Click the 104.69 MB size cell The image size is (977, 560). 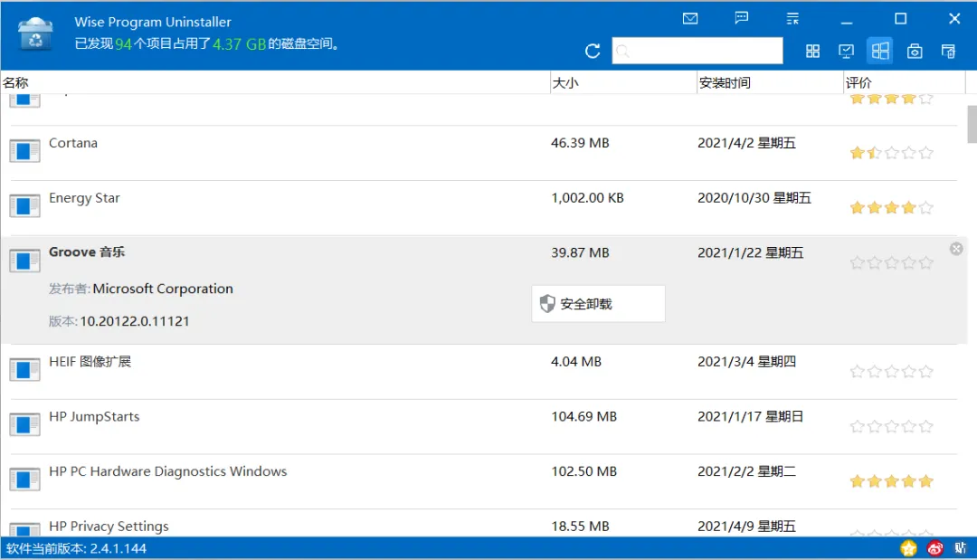coord(583,417)
